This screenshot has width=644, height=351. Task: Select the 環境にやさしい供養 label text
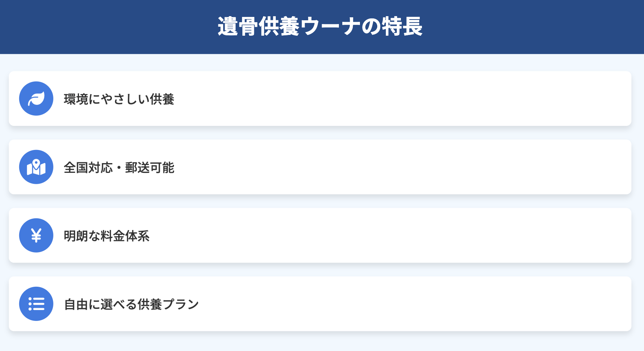click(119, 99)
